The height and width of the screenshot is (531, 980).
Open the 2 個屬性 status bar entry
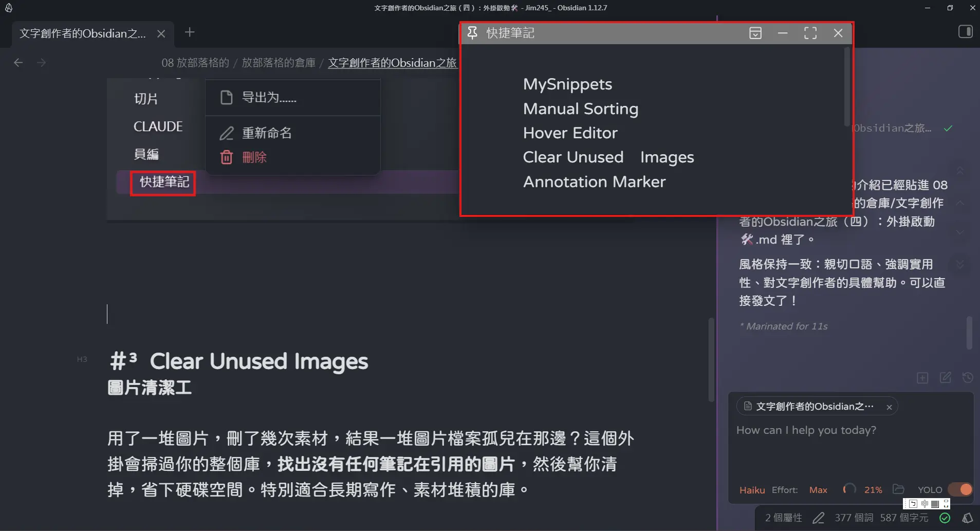point(784,518)
